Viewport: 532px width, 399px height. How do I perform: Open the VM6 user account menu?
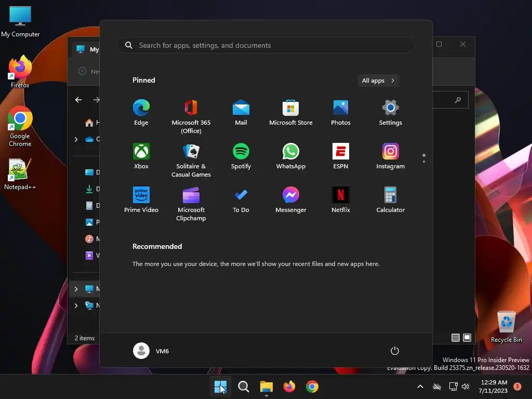(x=151, y=351)
